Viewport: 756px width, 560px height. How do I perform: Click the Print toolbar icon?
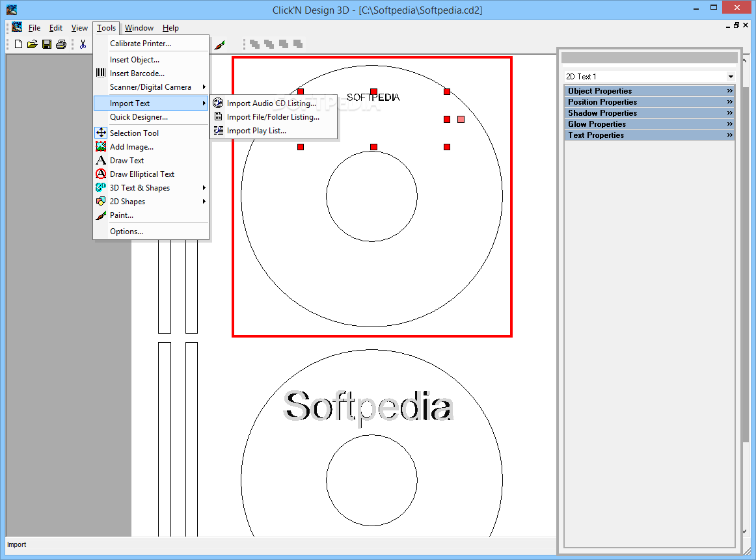pyautogui.click(x=61, y=44)
